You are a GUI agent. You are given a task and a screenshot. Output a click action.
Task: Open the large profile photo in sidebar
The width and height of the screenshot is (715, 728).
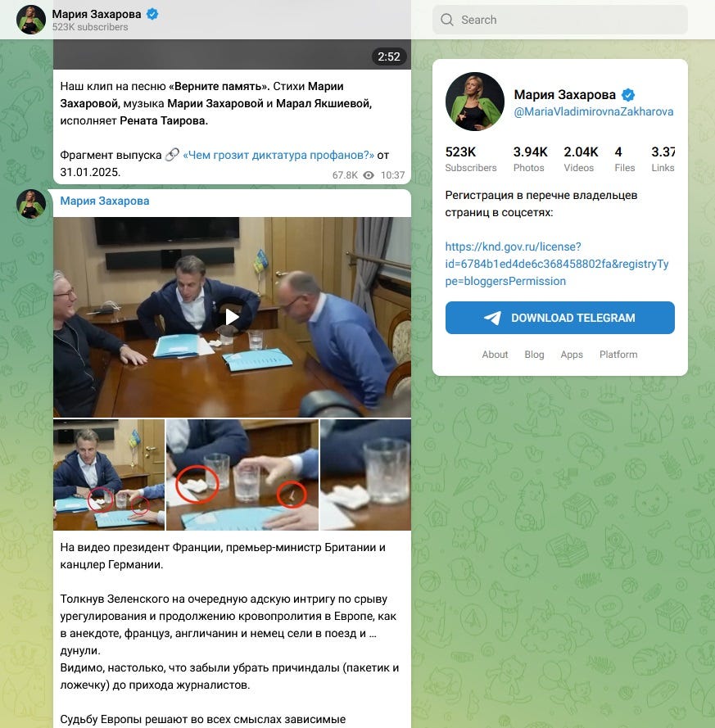474,102
